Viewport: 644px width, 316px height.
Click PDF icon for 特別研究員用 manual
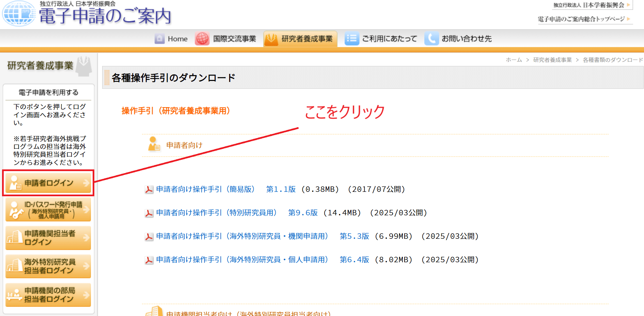pos(149,213)
